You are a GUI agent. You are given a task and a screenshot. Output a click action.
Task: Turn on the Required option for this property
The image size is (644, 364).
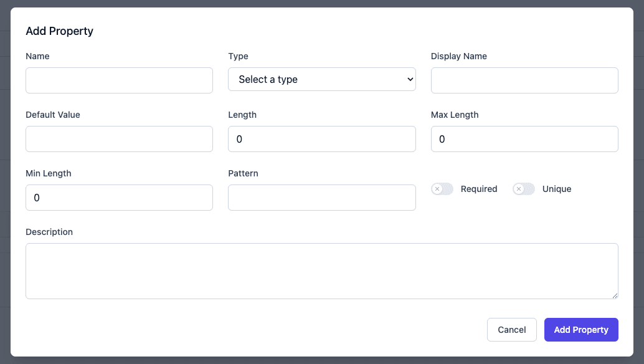[x=442, y=188]
